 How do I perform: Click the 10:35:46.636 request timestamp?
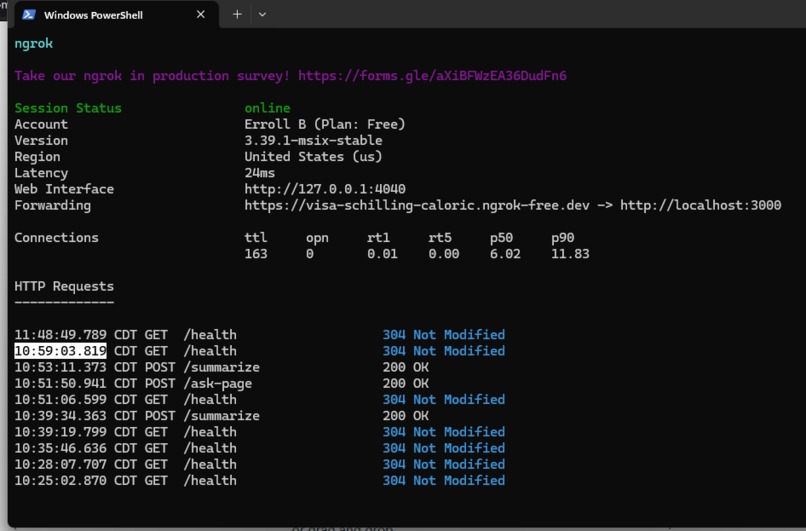click(x=61, y=448)
